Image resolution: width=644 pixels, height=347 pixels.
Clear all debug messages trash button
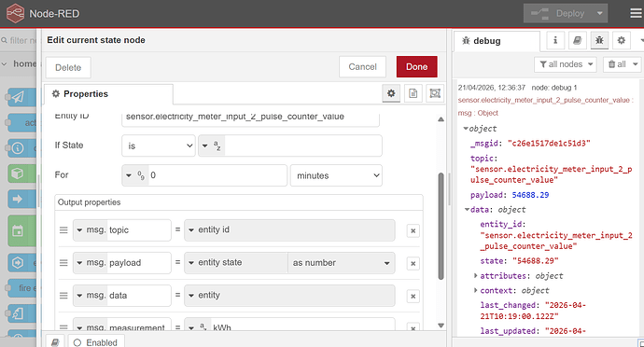pyautogui.click(x=617, y=64)
